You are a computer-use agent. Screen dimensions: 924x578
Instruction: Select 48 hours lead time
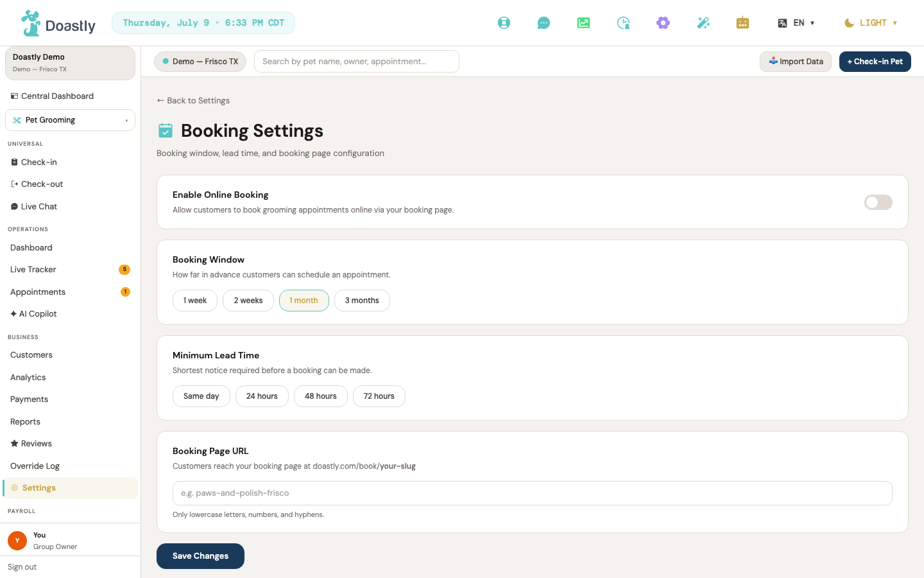click(x=321, y=396)
